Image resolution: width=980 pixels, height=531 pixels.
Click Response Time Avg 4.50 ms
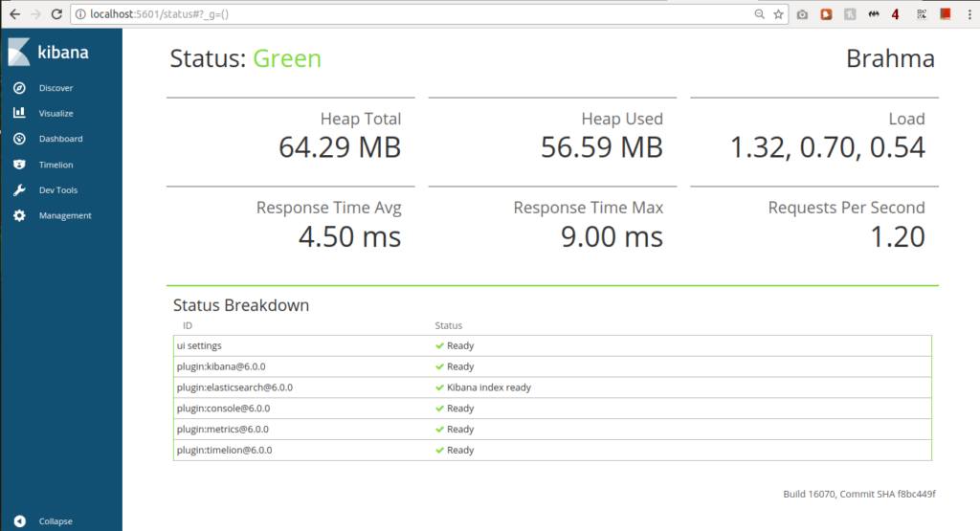349,236
